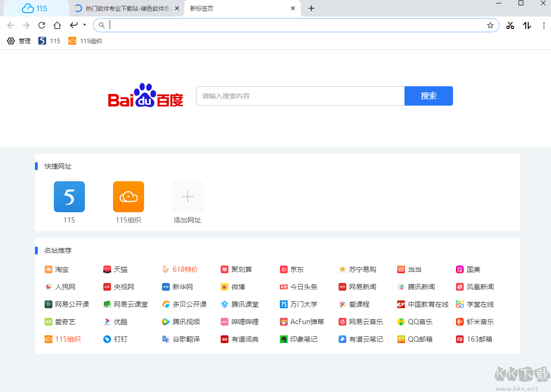The image size is (551, 392).
Task: Go to 网易新闻
Action: 357,287
